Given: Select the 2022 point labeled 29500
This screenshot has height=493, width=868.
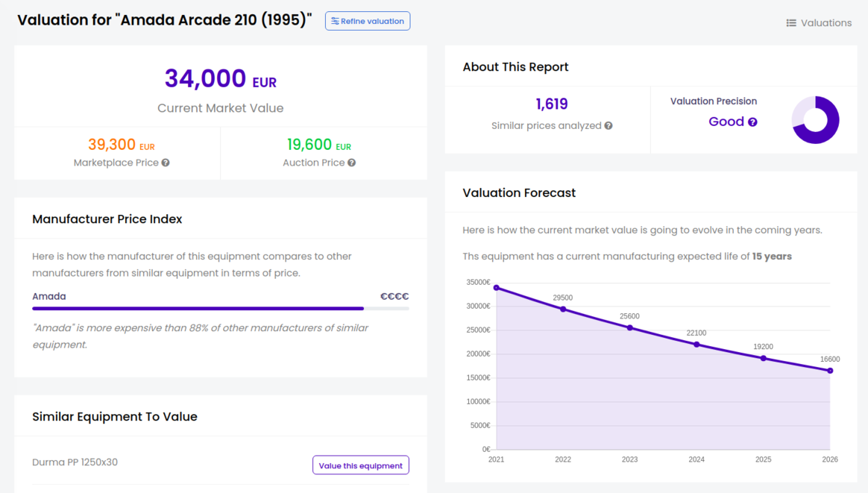Looking at the screenshot, I should coord(563,309).
